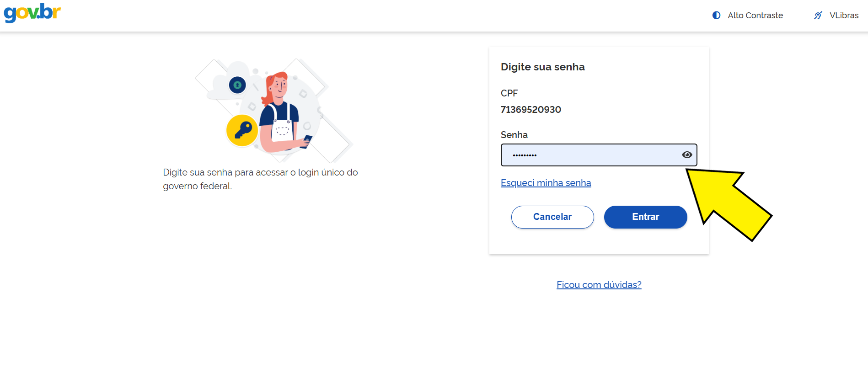Click the Digite sua senha heading

point(542,67)
